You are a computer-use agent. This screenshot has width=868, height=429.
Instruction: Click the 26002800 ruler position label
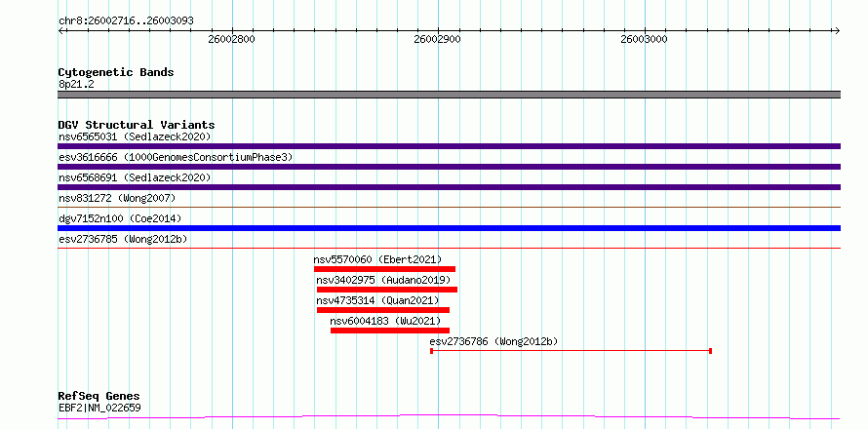[x=231, y=39]
